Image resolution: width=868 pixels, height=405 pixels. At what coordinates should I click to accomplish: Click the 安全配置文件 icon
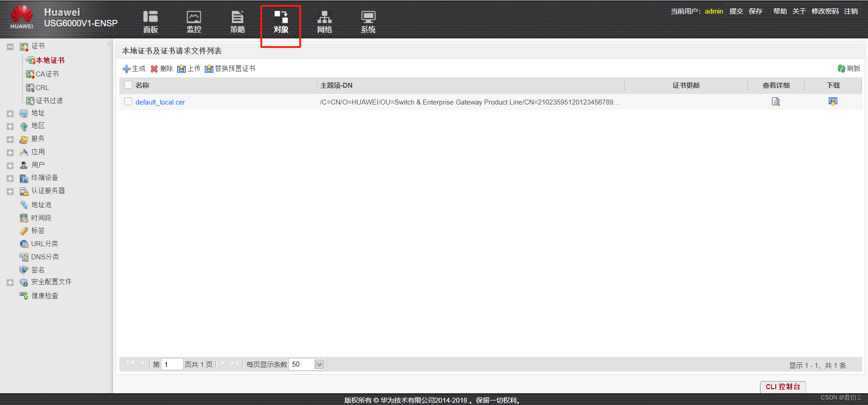[x=24, y=282]
